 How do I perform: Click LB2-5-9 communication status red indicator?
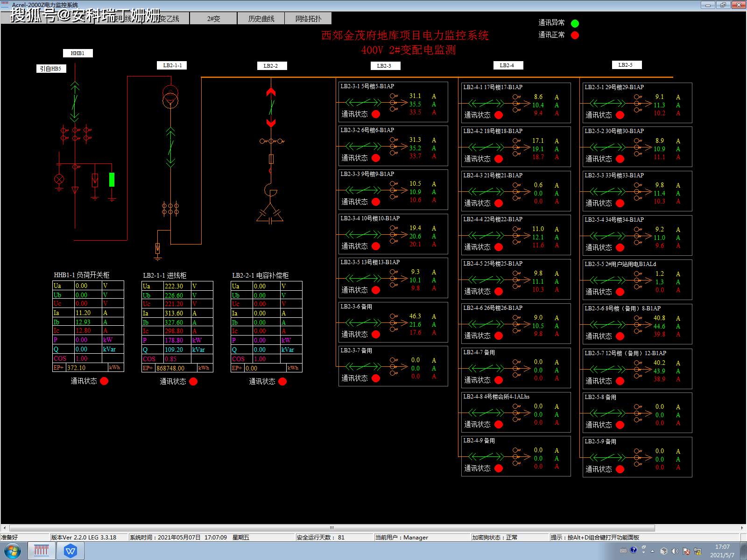pyautogui.click(x=620, y=469)
